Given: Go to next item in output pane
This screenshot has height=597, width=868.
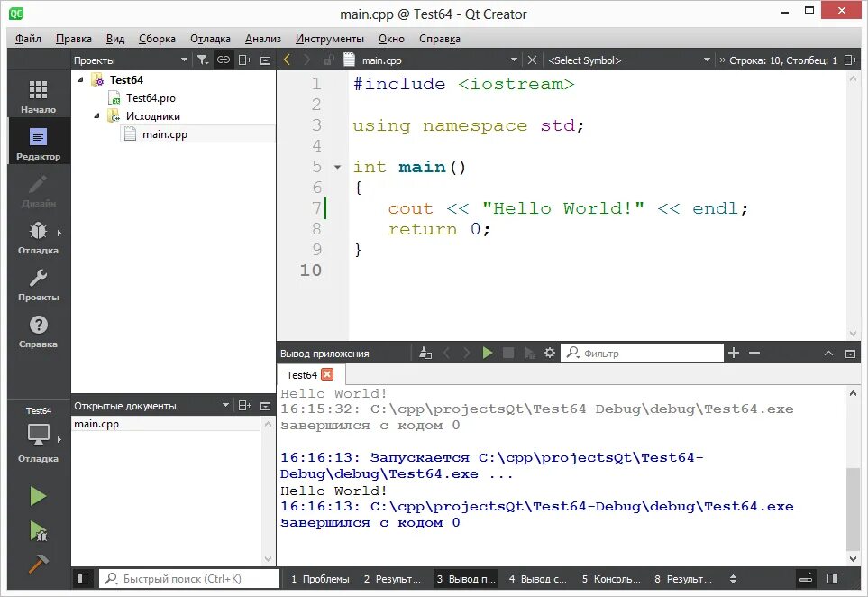Looking at the screenshot, I should tap(467, 353).
